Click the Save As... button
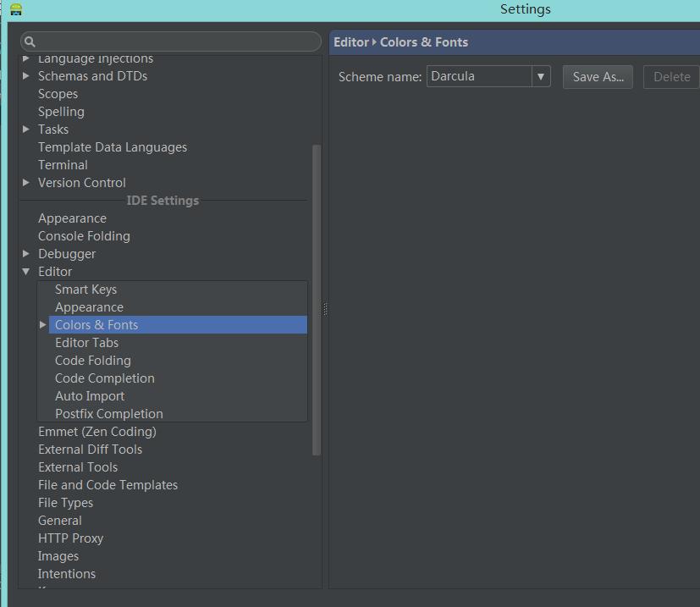Viewport: 700px width, 607px height. pos(598,77)
